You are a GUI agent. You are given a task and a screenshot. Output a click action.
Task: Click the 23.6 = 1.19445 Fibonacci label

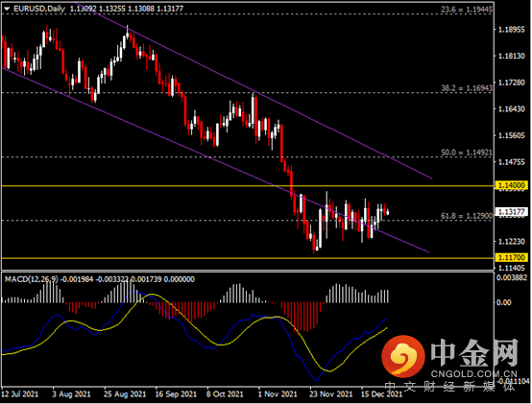click(467, 10)
